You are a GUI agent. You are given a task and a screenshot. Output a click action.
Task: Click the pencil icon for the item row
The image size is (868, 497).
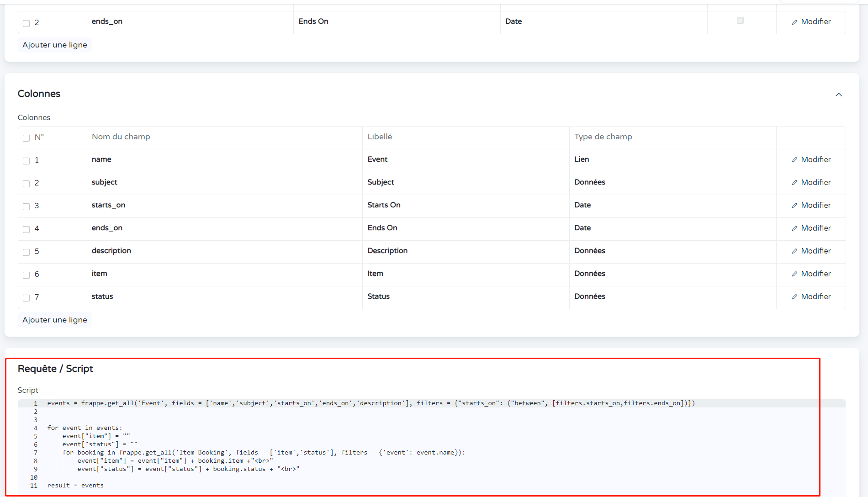point(794,274)
